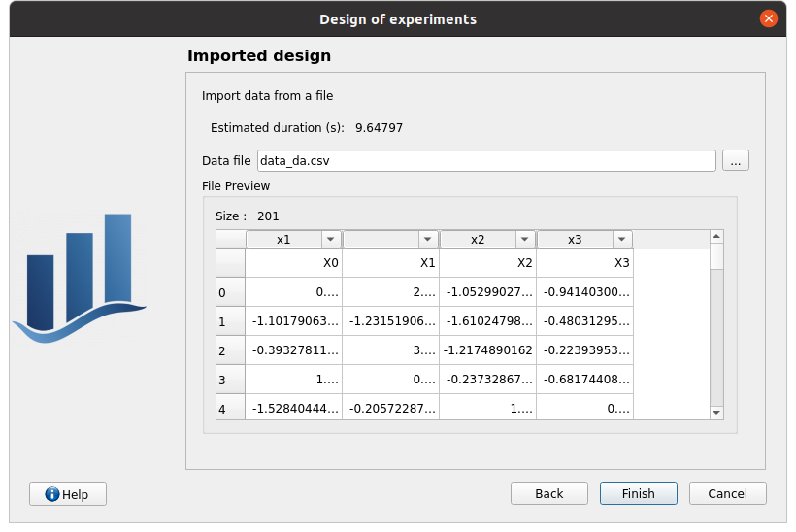Go back with the Back button
The width and height of the screenshot is (796, 532).
[548, 494]
